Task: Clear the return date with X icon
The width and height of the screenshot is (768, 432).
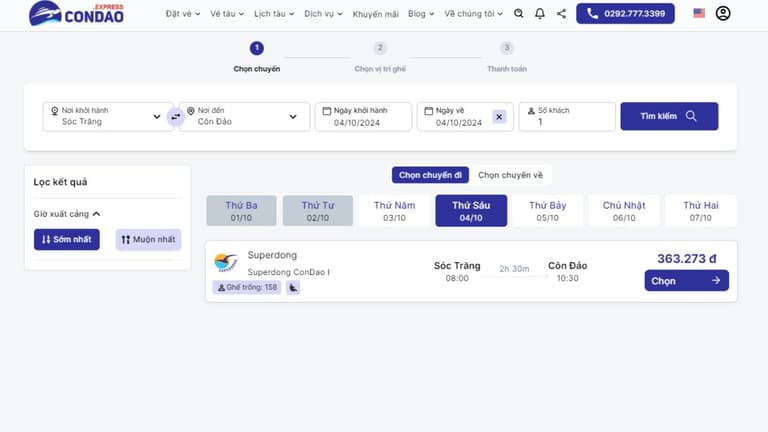Action: (499, 117)
